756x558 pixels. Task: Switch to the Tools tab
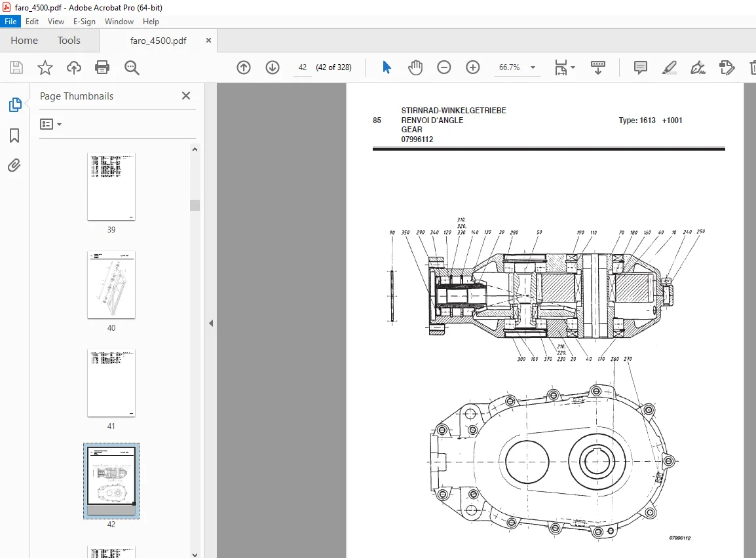click(69, 41)
